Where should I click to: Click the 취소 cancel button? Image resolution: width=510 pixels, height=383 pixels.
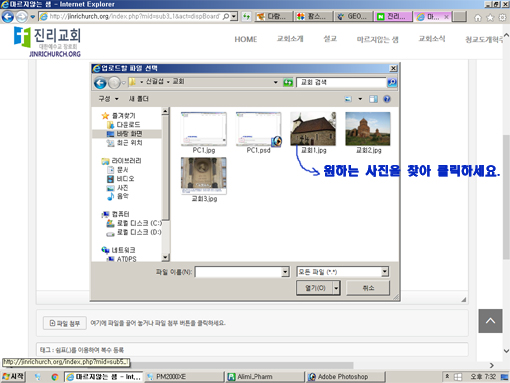click(x=368, y=288)
